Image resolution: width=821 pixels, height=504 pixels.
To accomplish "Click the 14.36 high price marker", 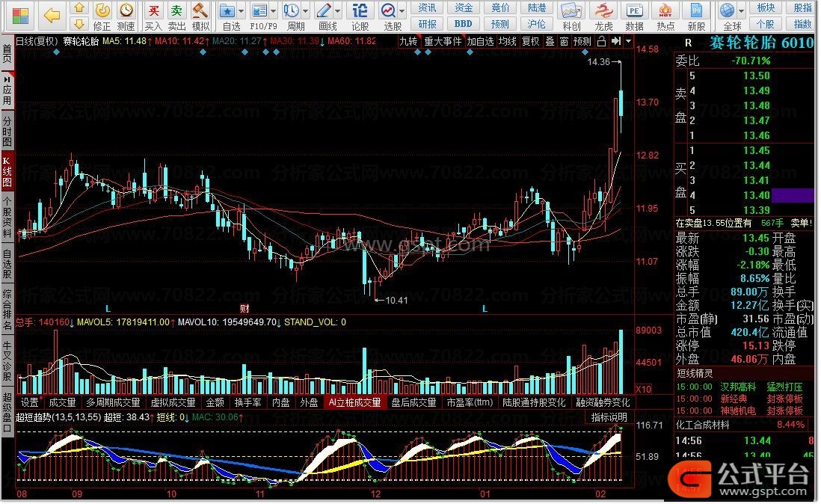I will click(x=598, y=62).
